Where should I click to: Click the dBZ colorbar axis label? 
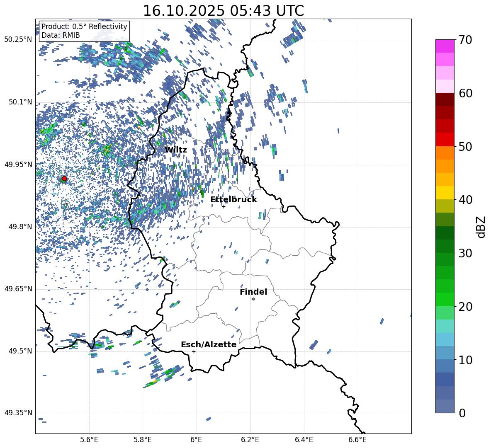(x=481, y=227)
